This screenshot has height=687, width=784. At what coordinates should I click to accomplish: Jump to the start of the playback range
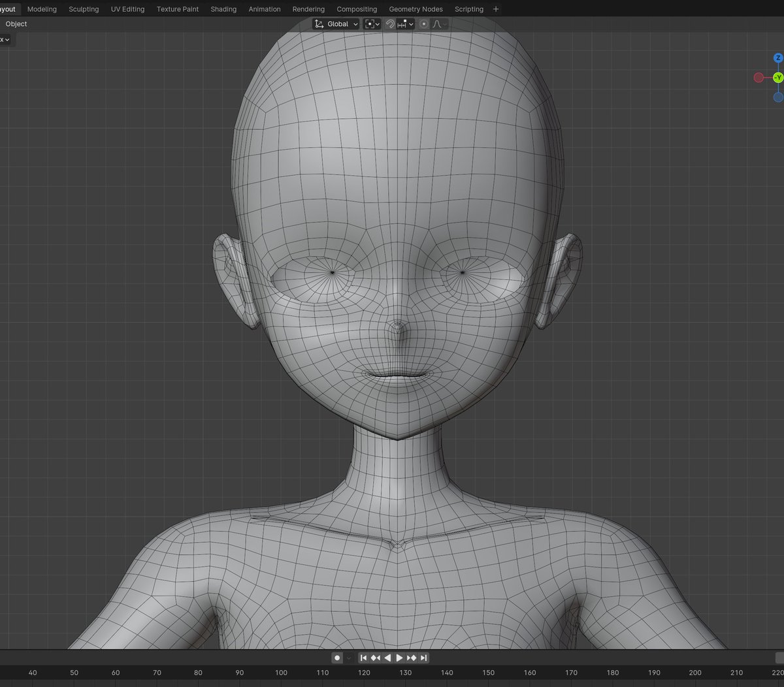[364, 658]
